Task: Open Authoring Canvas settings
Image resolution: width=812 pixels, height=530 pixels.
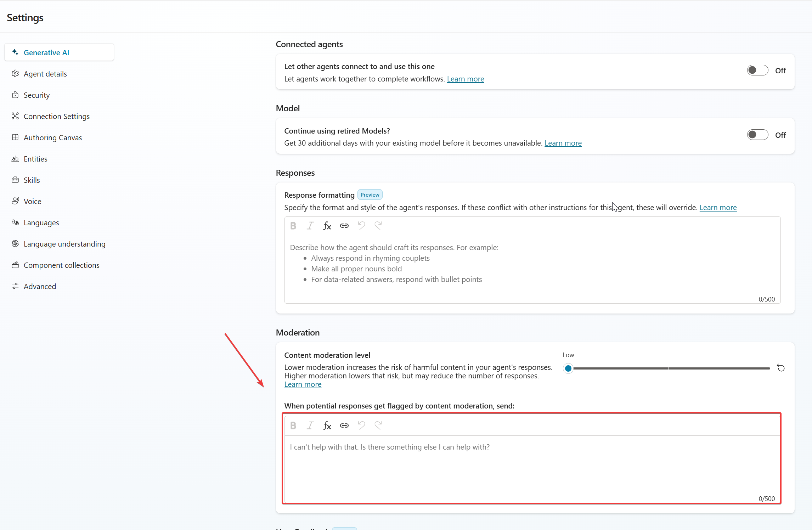Action: pyautogui.click(x=52, y=138)
